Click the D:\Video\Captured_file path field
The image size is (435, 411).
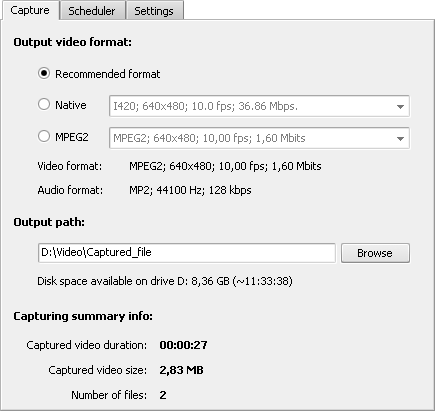[187, 253]
